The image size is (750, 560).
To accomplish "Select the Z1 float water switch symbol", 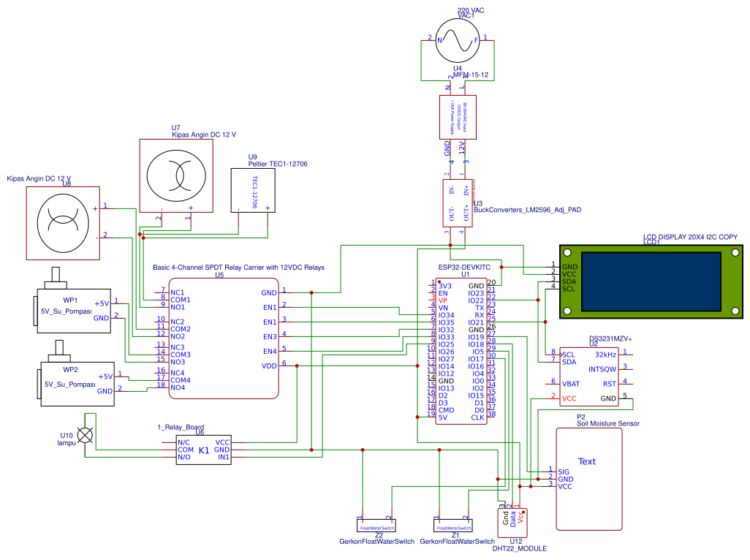I will point(453,526).
